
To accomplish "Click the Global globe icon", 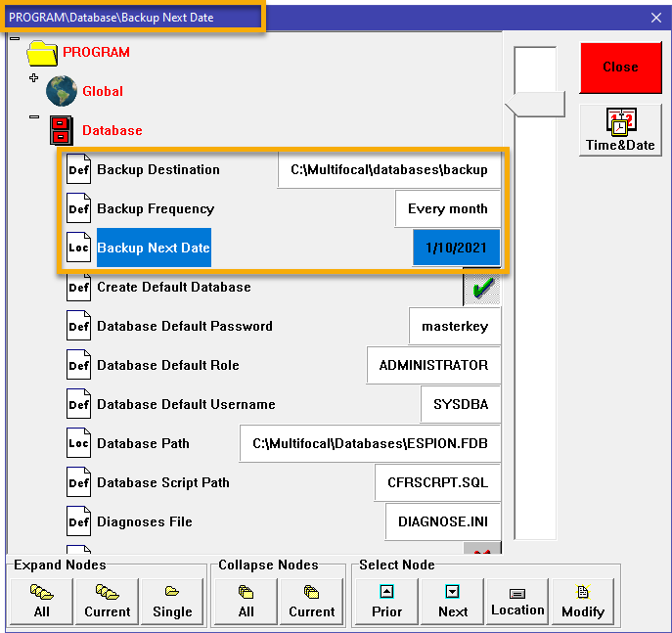I will click(62, 91).
